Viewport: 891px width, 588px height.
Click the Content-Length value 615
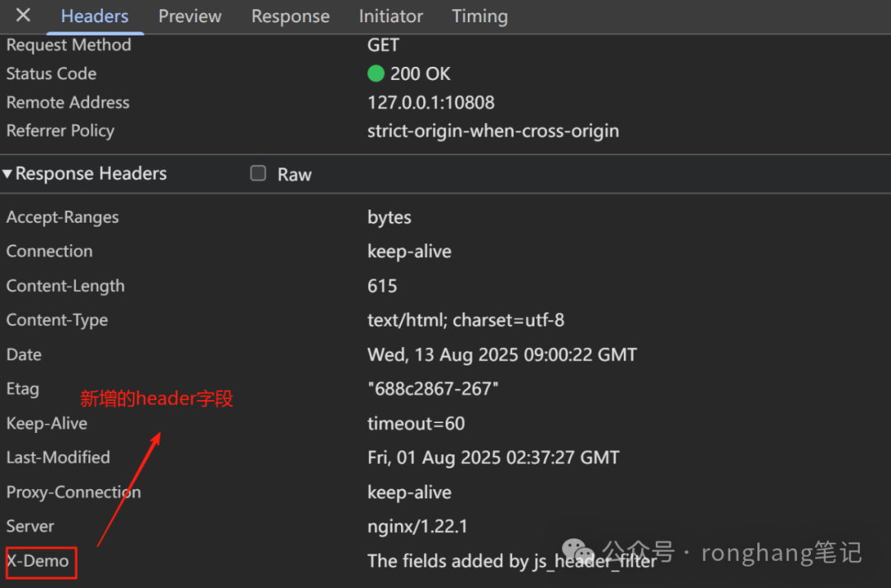coord(382,286)
